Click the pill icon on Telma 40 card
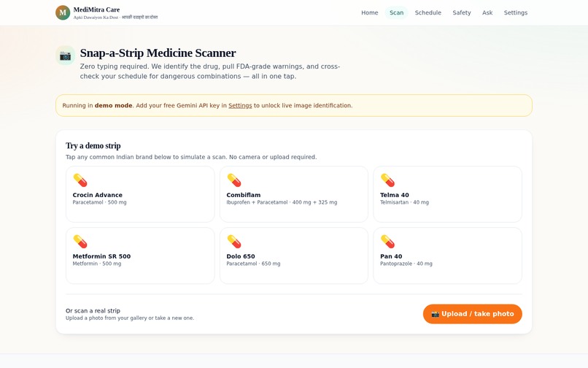The image size is (588, 368). 387,180
